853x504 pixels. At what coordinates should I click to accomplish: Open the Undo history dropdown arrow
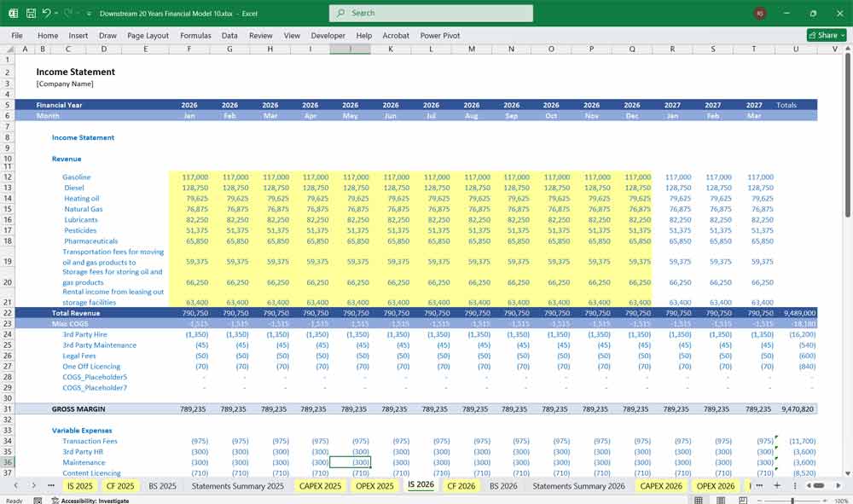tap(56, 14)
